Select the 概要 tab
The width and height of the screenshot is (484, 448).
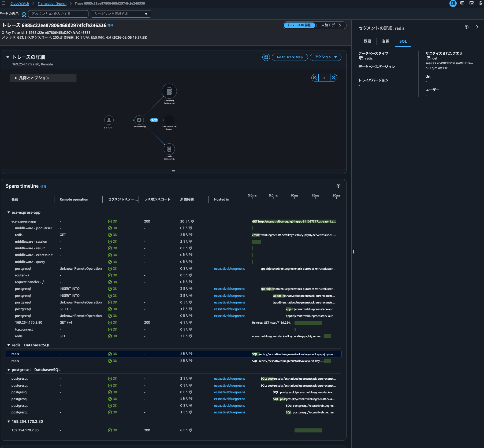point(367,41)
